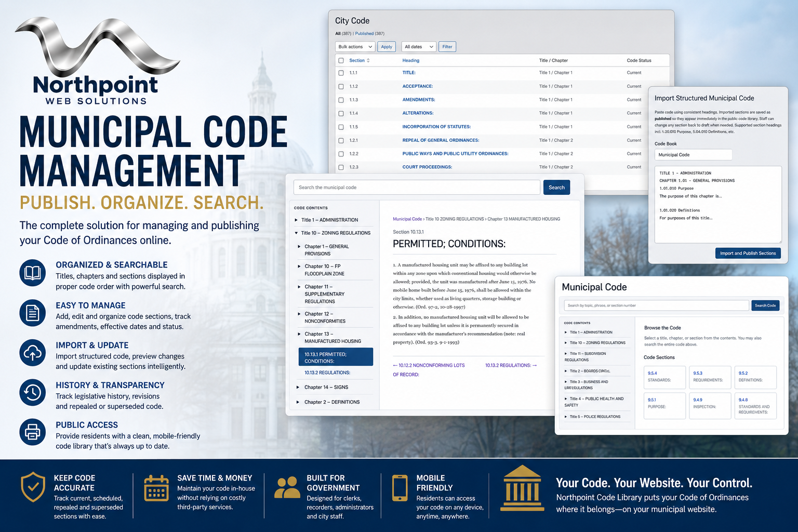
Task: Click the Code Book input field
Action: 693,155
